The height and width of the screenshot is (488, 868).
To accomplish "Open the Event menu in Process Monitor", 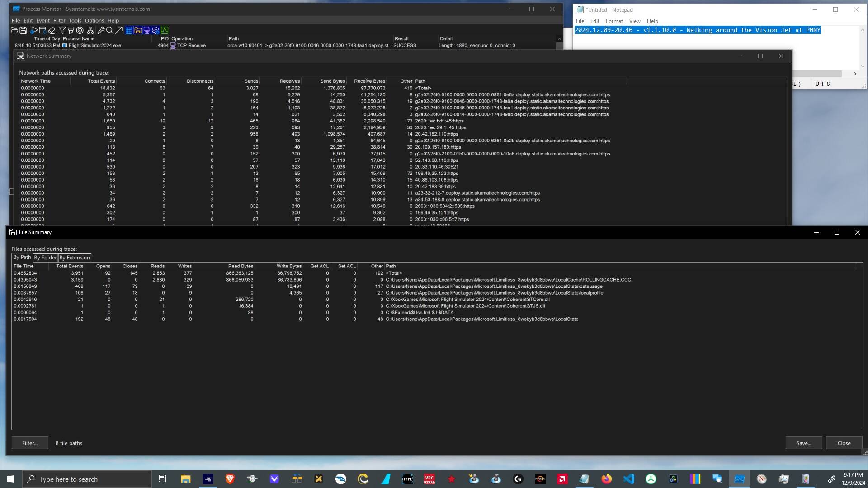I will (x=43, y=20).
